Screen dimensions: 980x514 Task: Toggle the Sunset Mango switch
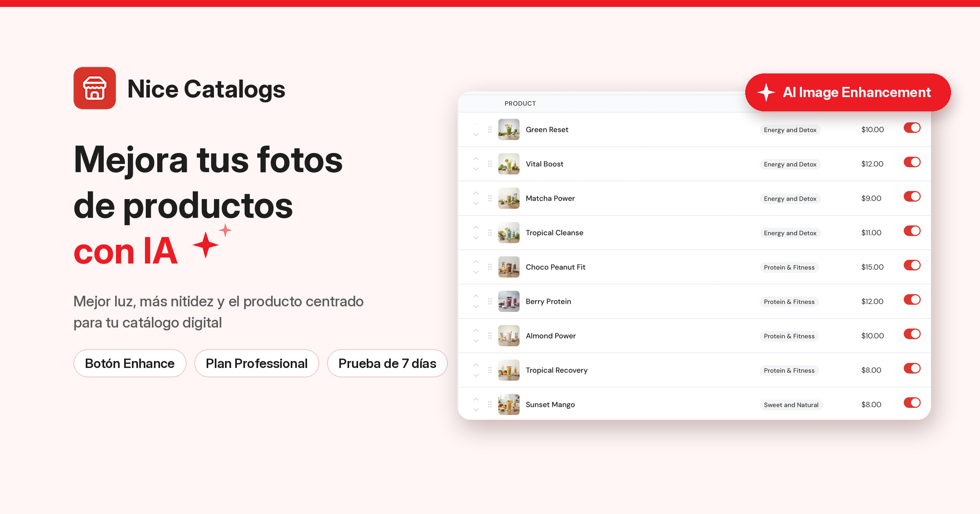[912, 403]
